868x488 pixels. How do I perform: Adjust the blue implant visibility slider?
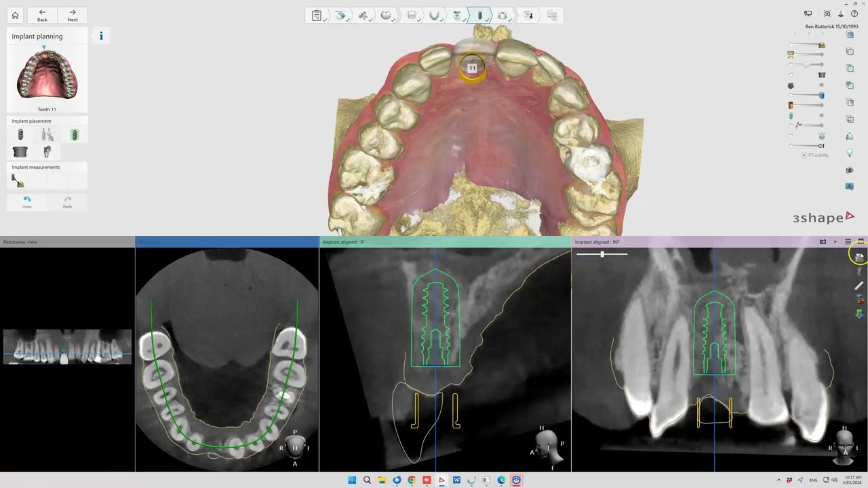coord(806,96)
